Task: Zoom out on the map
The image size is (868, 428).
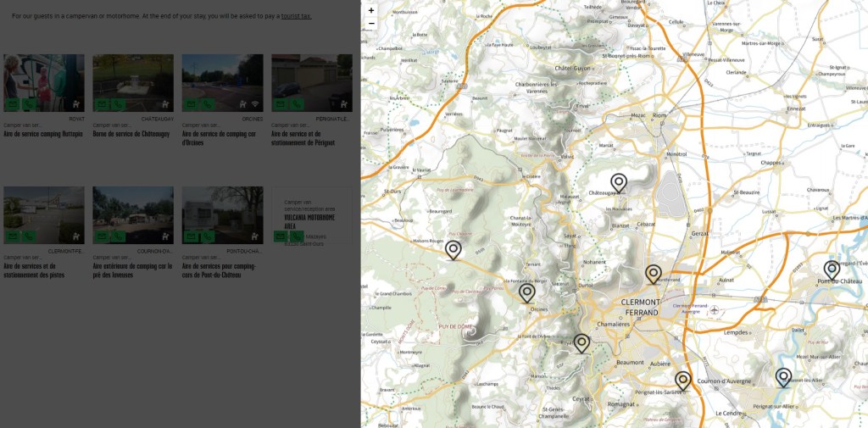Action: tap(371, 24)
